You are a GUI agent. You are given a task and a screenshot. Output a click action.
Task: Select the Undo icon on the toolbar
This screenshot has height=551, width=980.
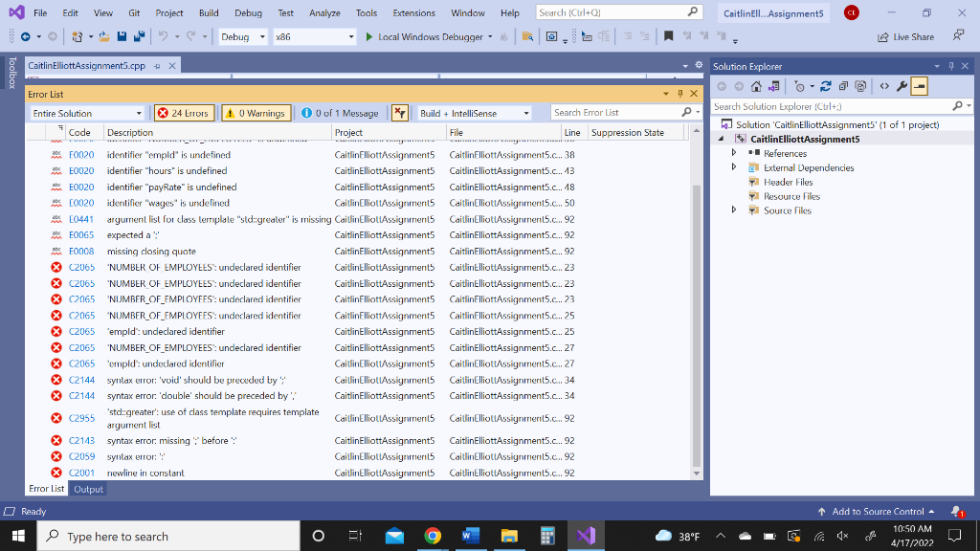point(163,38)
